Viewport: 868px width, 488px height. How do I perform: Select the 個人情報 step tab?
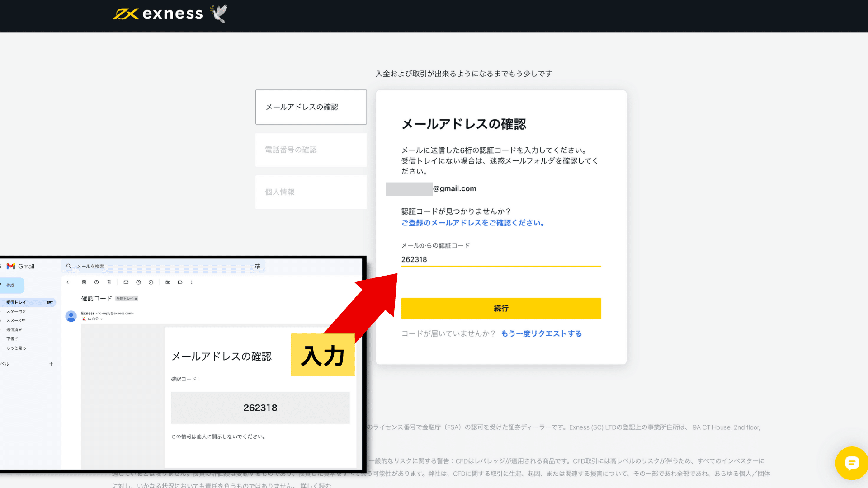point(311,192)
